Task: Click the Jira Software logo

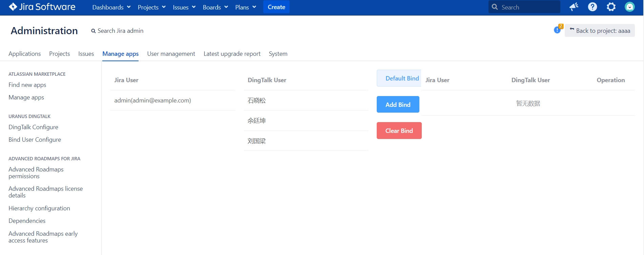Action: point(42,7)
